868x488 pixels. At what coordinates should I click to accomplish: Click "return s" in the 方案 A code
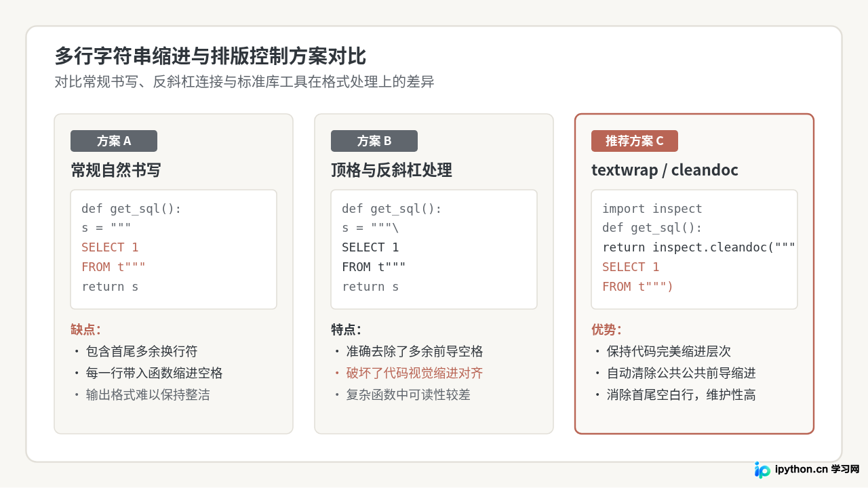(110, 287)
